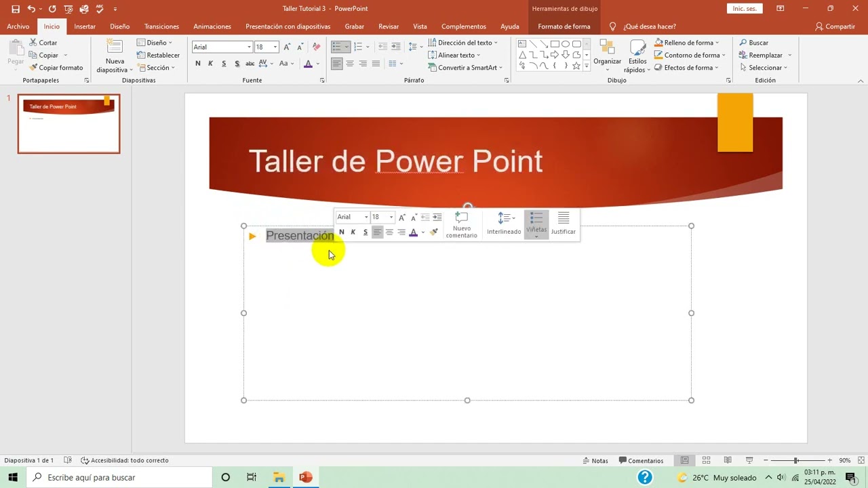Apply text shadow in Fuente group
The image size is (868, 488).
point(237,64)
